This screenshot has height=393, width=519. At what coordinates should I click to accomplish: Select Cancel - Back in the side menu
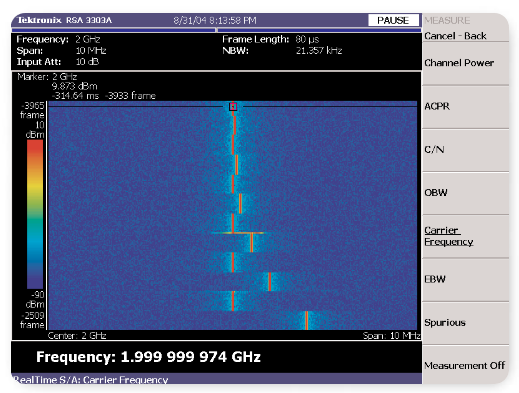(x=455, y=36)
